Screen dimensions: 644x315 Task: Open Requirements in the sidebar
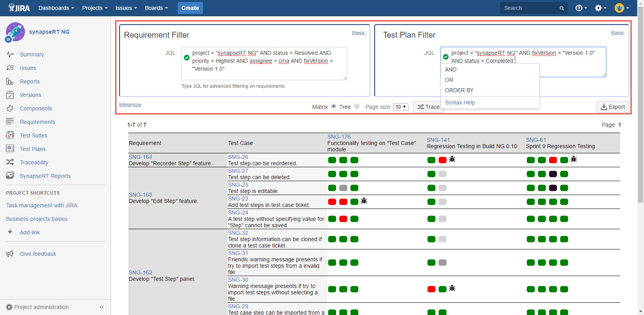(37, 122)
